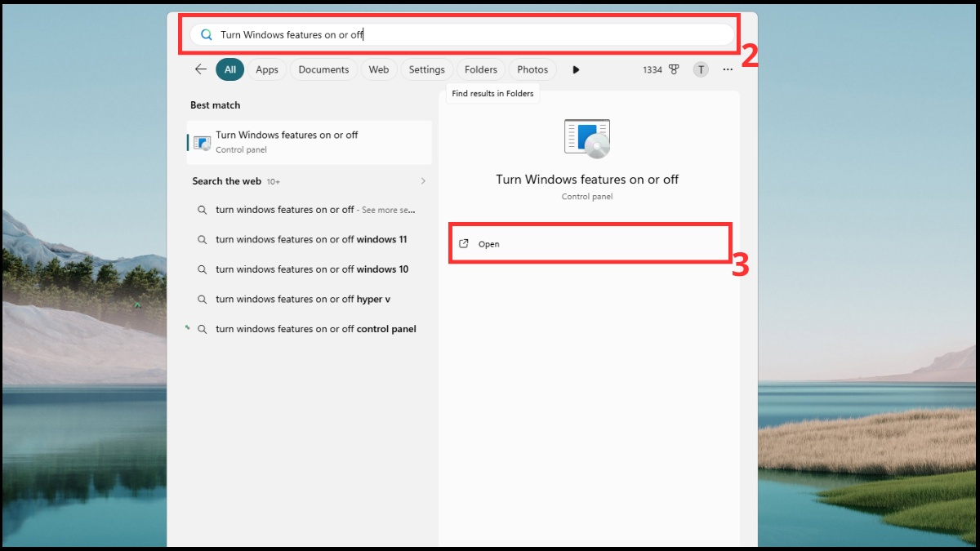Click magnifier icon beside 'windows 10' suggestion
The image size is (980, 551).
[202, 269]
